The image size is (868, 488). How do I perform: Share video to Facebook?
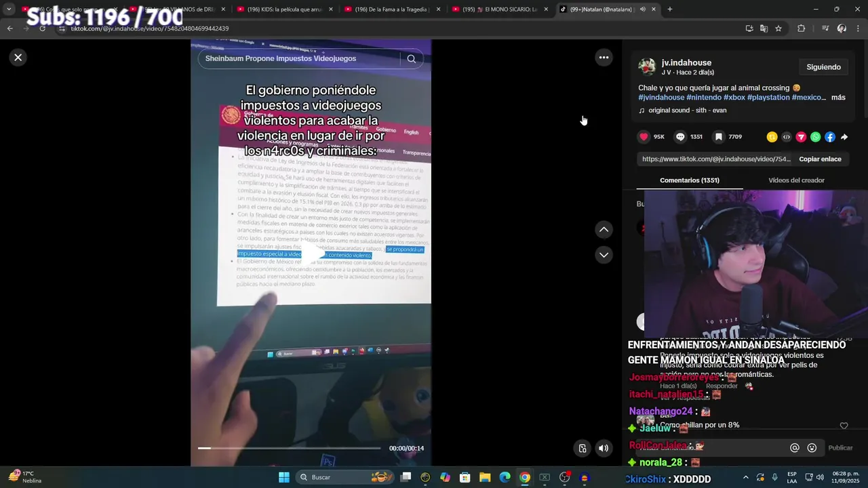tap(830, 137)
